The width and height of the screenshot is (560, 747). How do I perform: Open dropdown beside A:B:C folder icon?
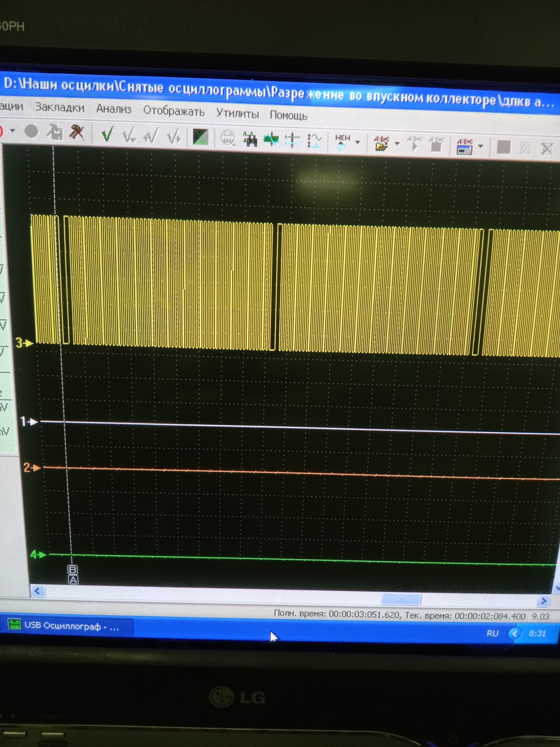pyautogui.click(x=397, y=144)
